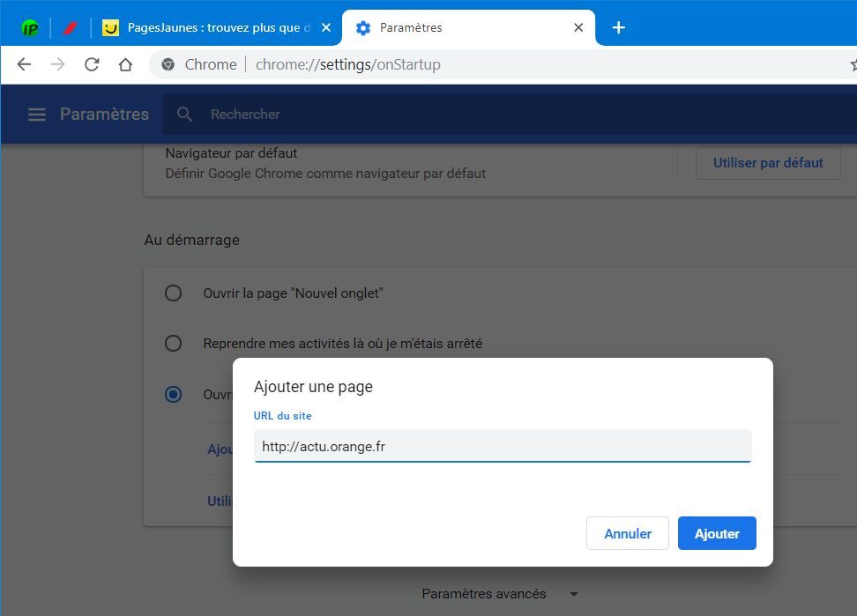857x616 pixels.
Task: Open the hamburger menu beside Paramètres
Action: [x=36, y=115]
